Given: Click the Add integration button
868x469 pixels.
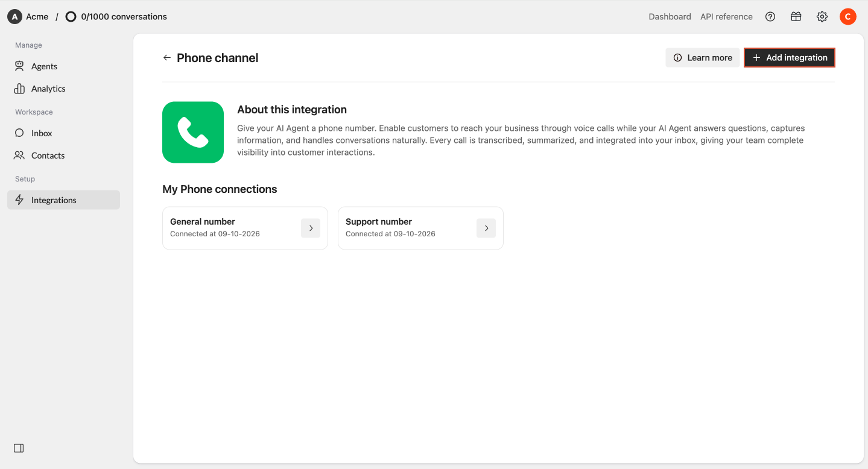Looking at the screenshot, I should (790, 58).
